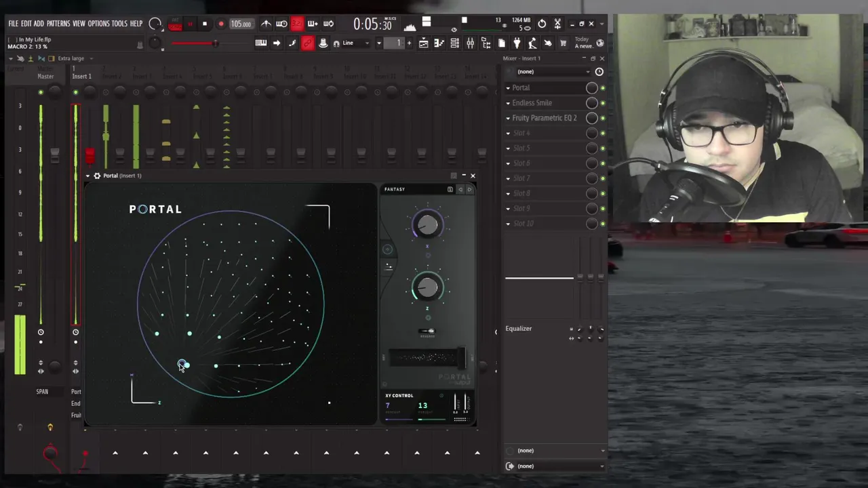Open the playlist view icon
868x488 pixels.
click(x=424, y=43)
